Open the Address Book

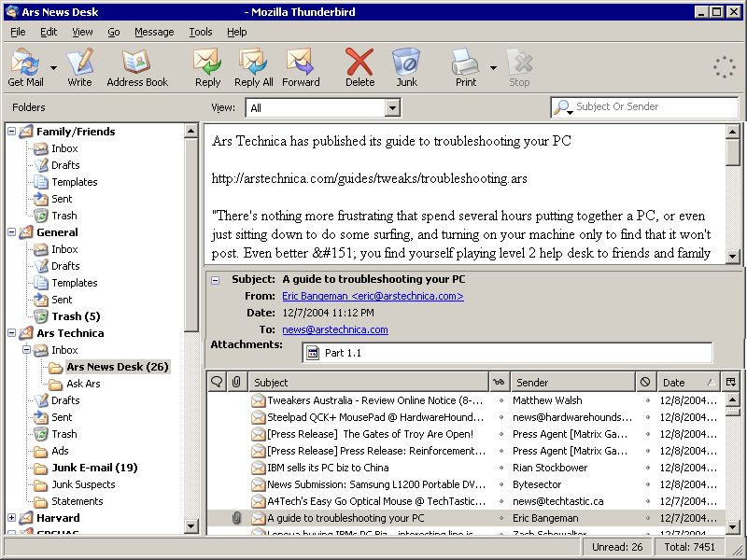coord(137,67)
